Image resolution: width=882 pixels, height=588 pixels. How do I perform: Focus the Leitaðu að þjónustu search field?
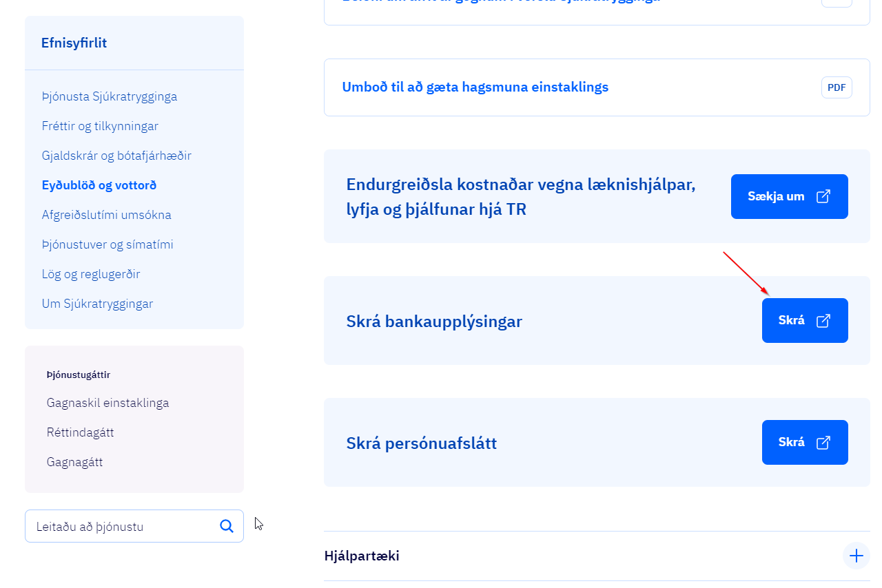(x=134, y=526)
